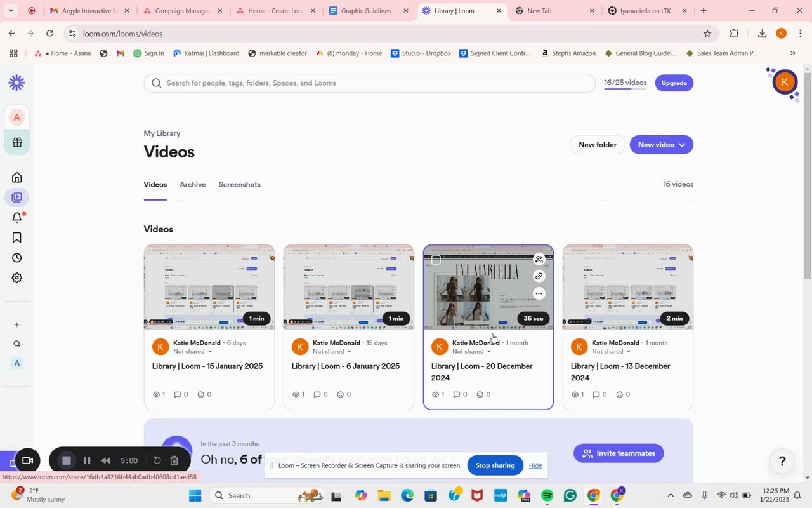The height and width of the screenshot is (508, 812).
Task: Bookmark this page with the star icon
Action: (707, 34)
